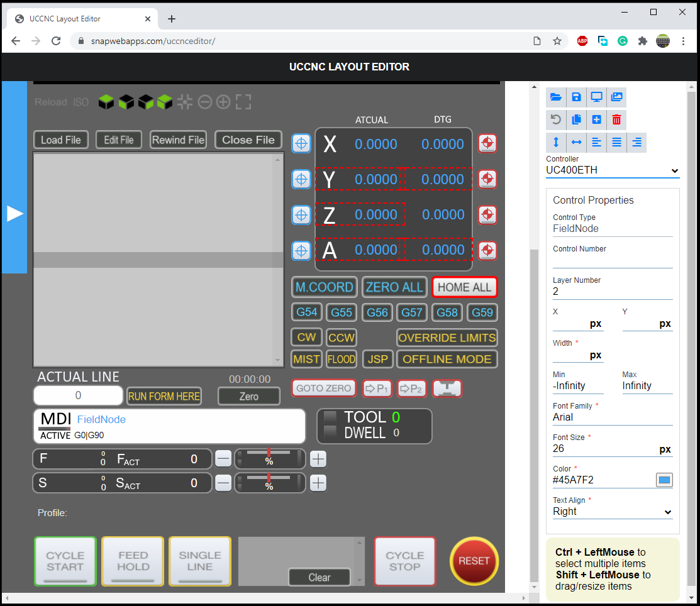This screenshot has width=700, height=606.
Task: Select the cube icon with green right face
Action: coord(146,102)
